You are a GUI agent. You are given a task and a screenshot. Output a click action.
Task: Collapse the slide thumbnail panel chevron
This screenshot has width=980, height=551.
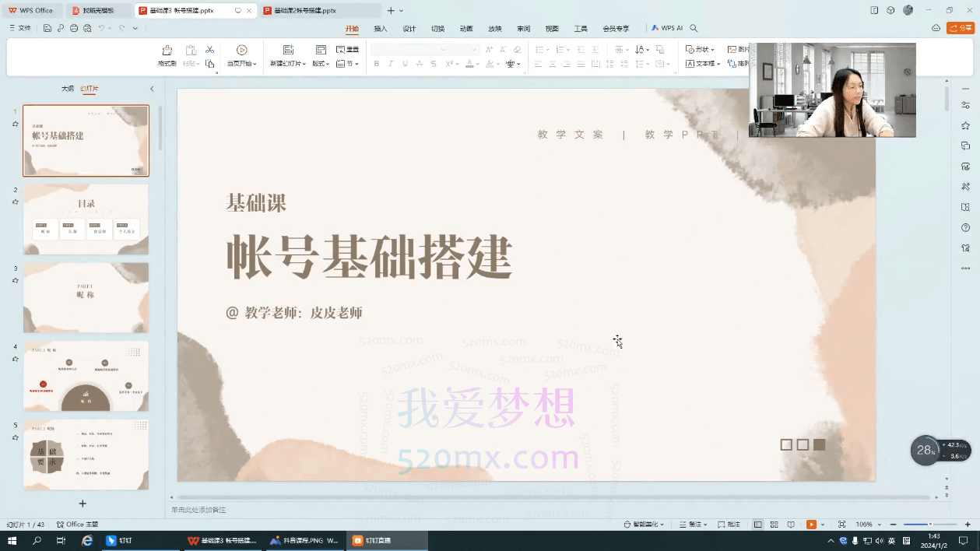[x=152, y=89]
